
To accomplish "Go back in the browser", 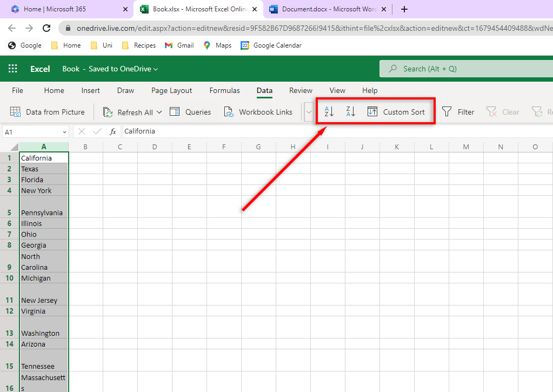I will tap(12, 28).
